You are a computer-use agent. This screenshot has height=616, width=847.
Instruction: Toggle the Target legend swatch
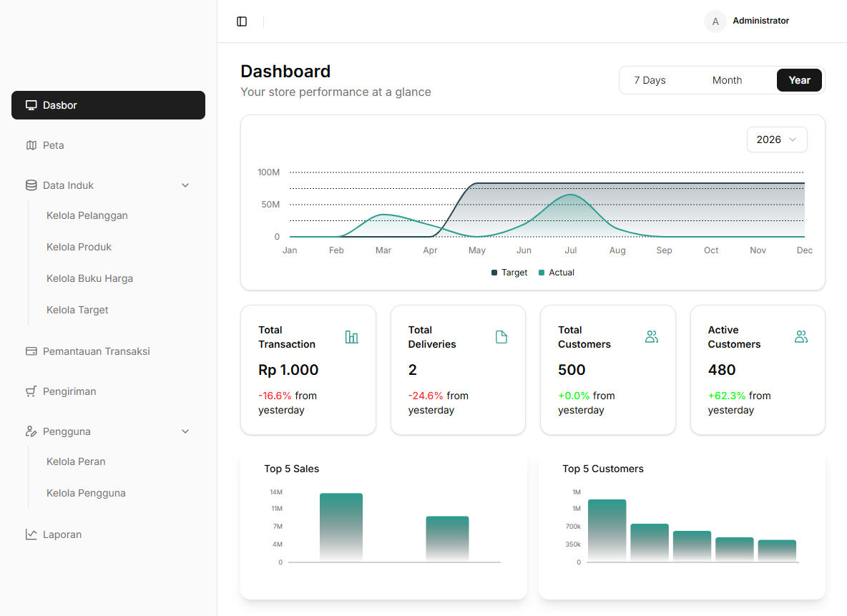[x=494, y=273]
